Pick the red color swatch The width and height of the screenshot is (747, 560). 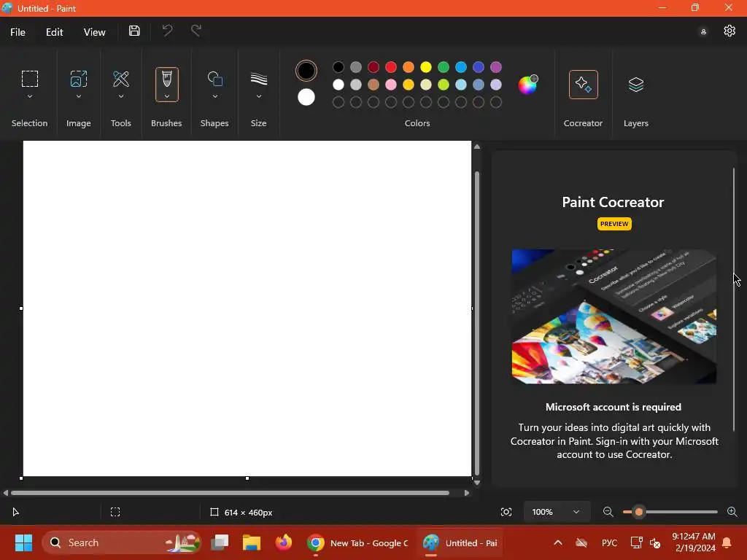391,67
